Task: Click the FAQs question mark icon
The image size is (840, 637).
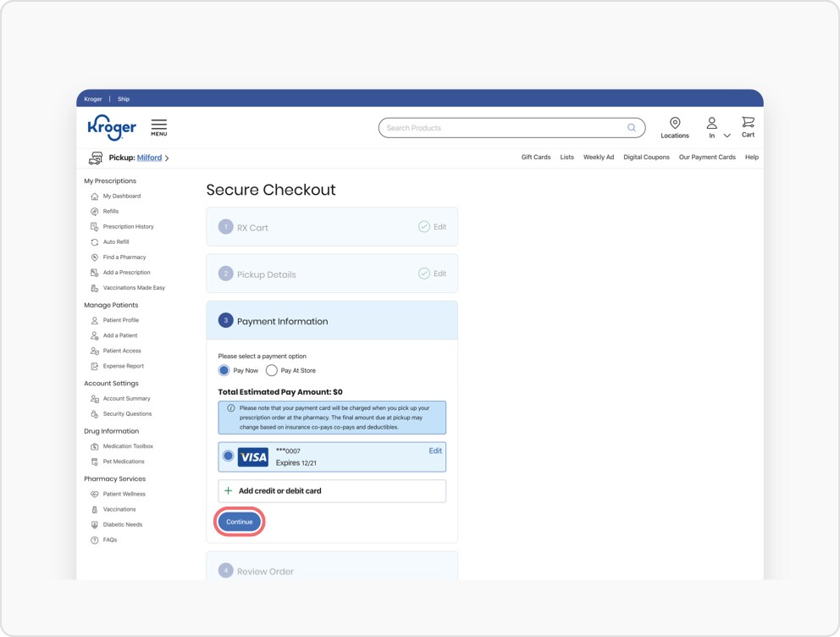Action: (x=95, y=540)
